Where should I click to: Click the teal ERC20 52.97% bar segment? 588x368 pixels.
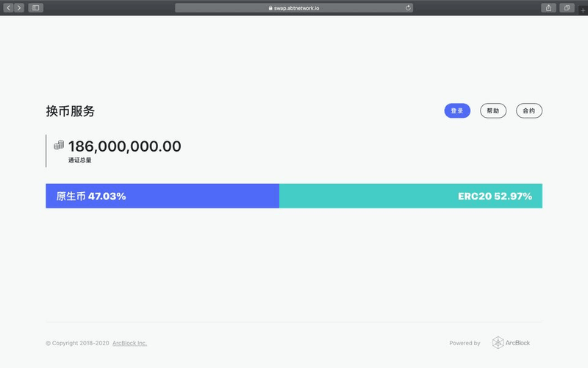click(411, 196)
